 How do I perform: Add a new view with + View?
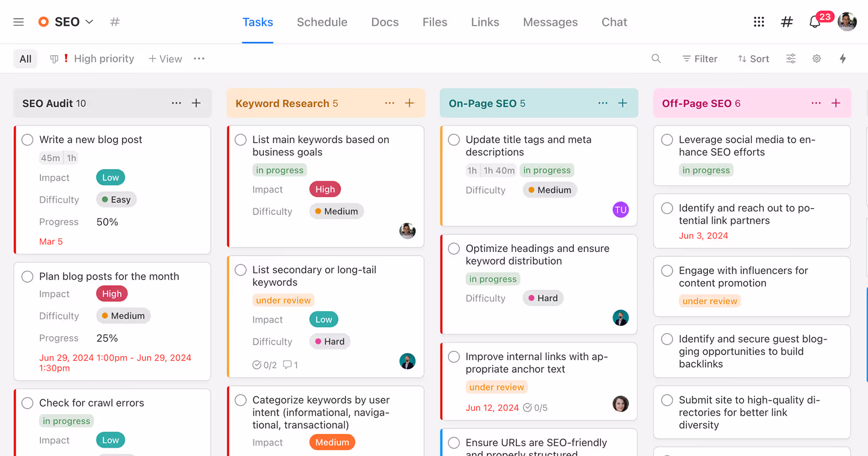point(165,59)
